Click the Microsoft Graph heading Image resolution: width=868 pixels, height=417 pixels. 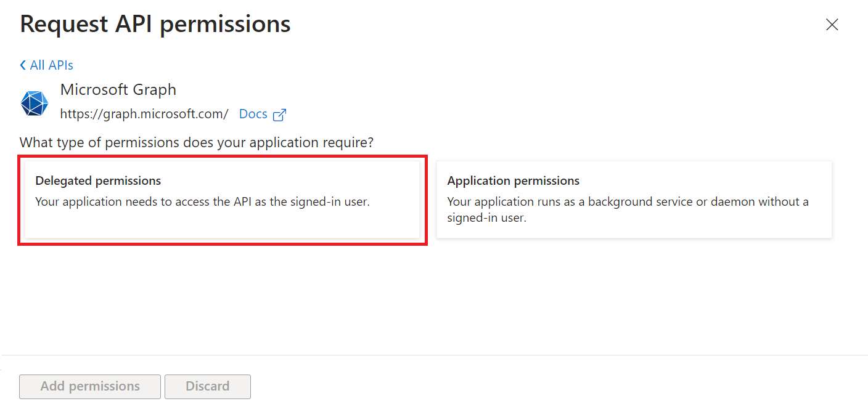tap(118, 90)
